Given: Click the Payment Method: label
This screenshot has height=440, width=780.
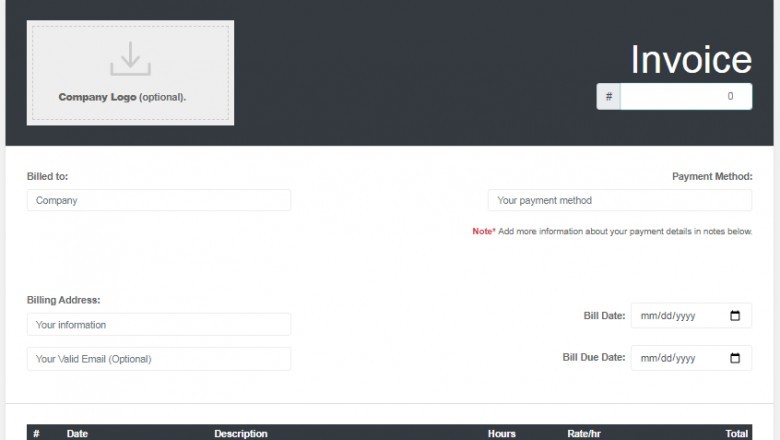Looking at the screenshot, I should point(712,176).
